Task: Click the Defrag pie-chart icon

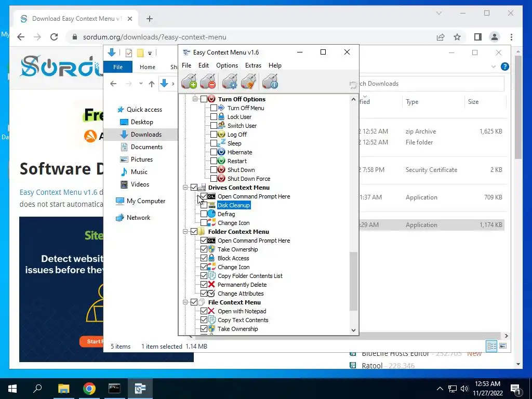Action: click(x=211, y=214)
